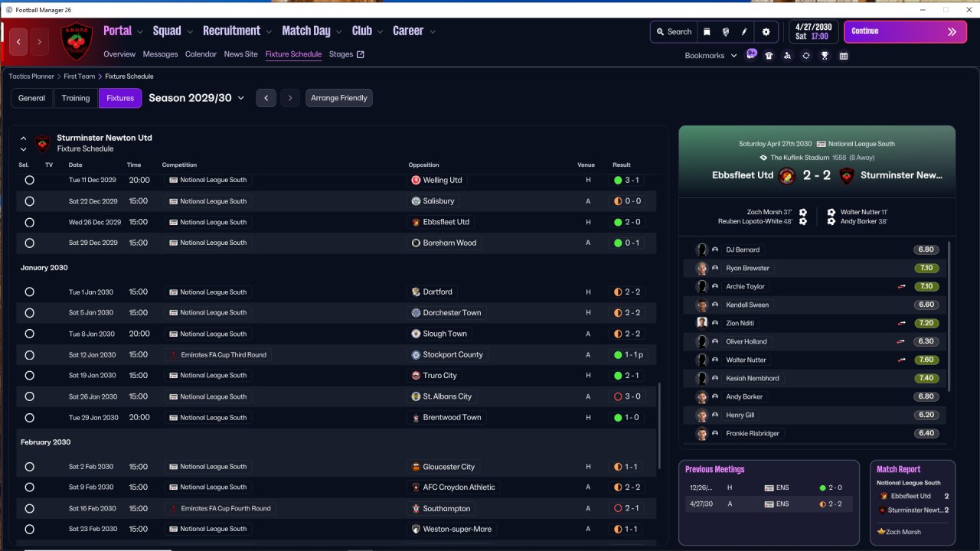Click the circular arrows transfer shortcut icon
This screenshot has width=980, height=551.
pyautogui.click(x=806, y=56)
